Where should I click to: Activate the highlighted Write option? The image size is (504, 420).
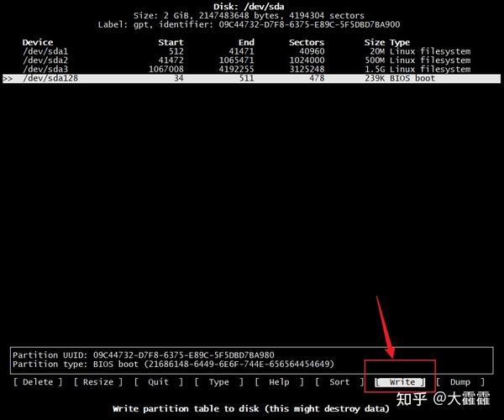[x=400, y=382]
